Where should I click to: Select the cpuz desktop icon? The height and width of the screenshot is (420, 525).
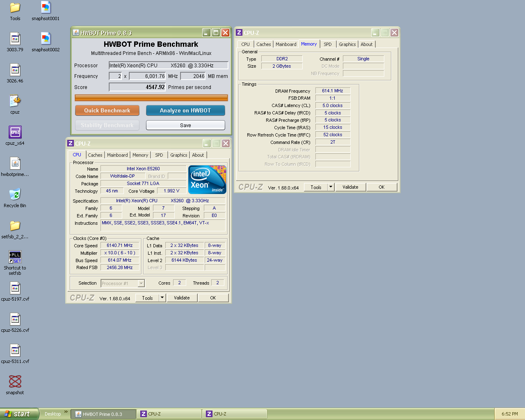tap(15, 105)
